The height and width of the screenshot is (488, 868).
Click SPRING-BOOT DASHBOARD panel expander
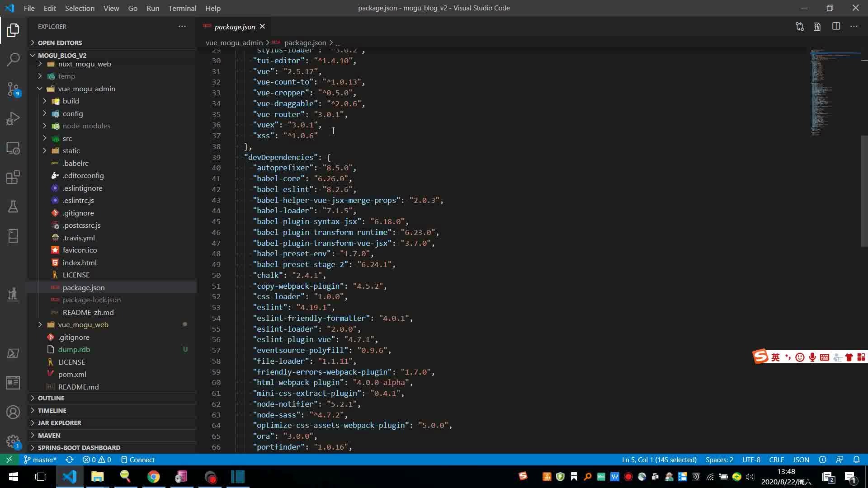pos(32,447)
